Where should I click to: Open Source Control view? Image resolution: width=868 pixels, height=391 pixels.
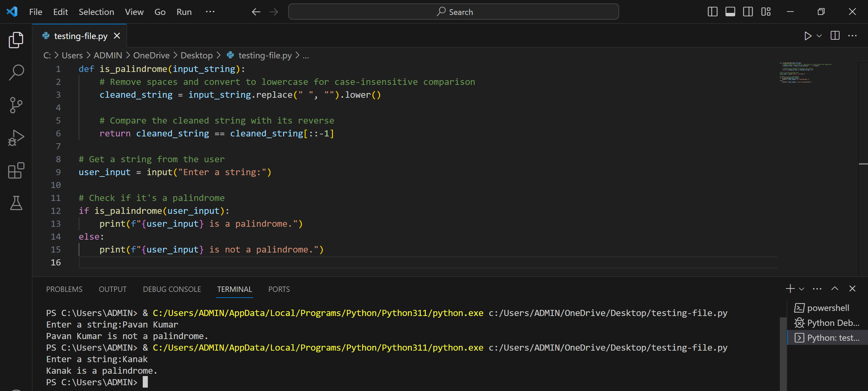(16, 105)
